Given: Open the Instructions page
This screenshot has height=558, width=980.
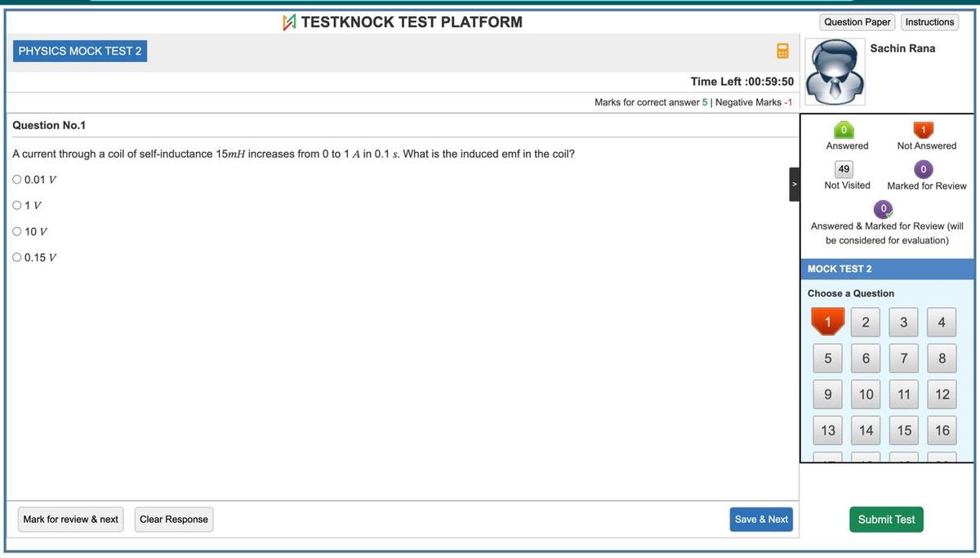Looking at the screenshot, I should coord(929,22).
